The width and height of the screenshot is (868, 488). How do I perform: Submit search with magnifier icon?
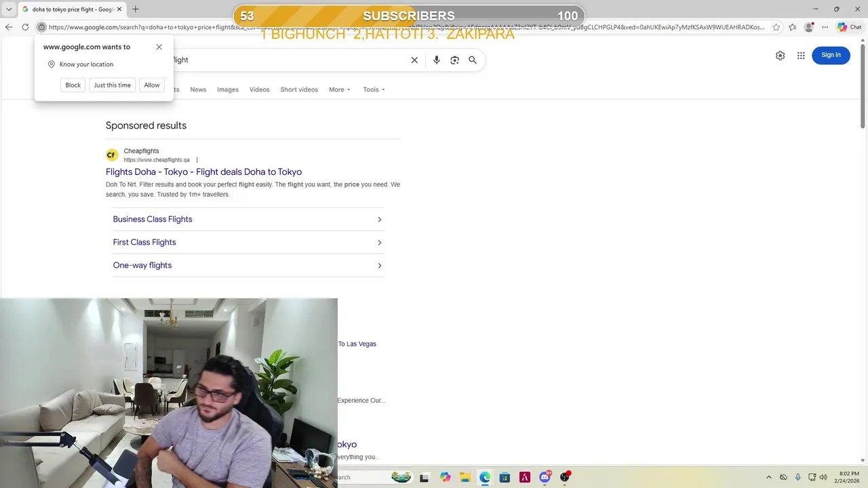click(x=473, y=60)
